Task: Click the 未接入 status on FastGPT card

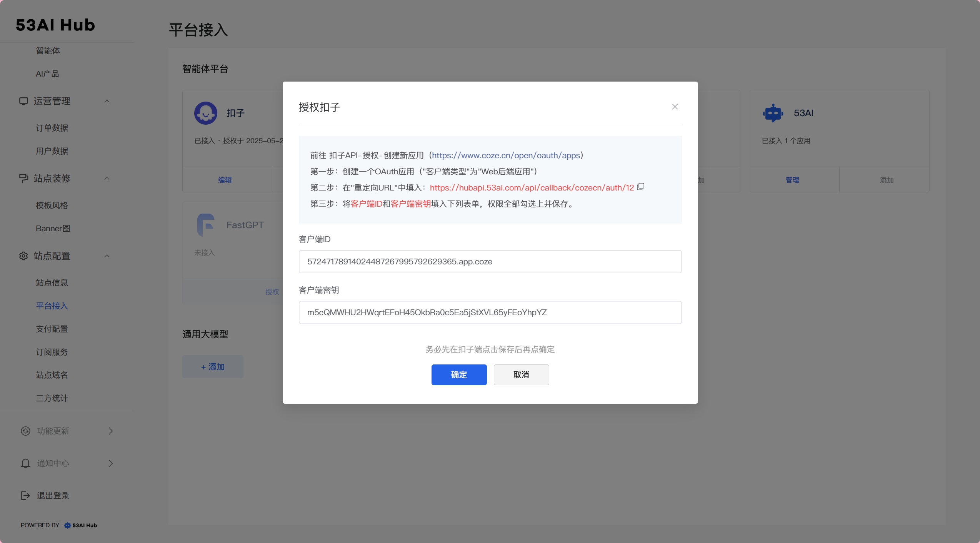Action: click(x=204, y=253)
